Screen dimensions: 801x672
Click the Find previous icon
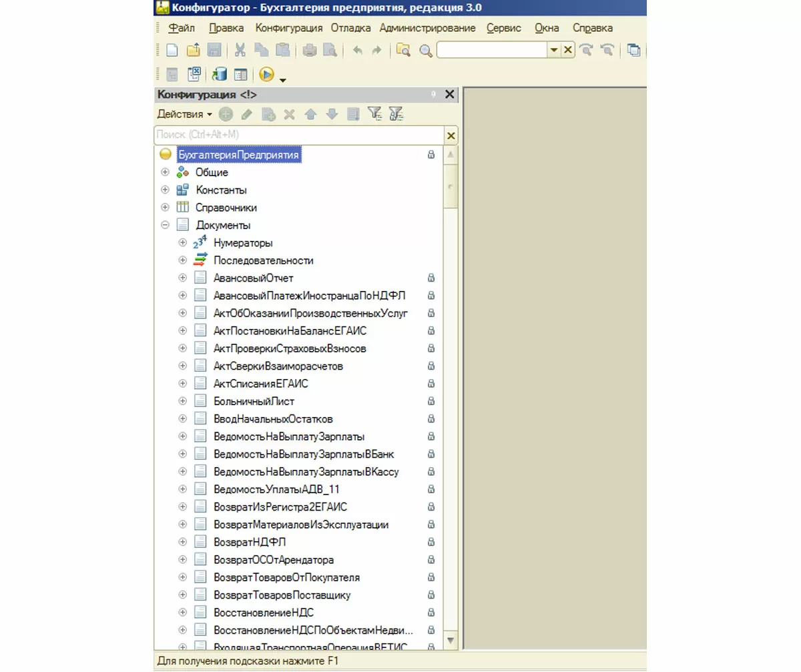[607, 50]
